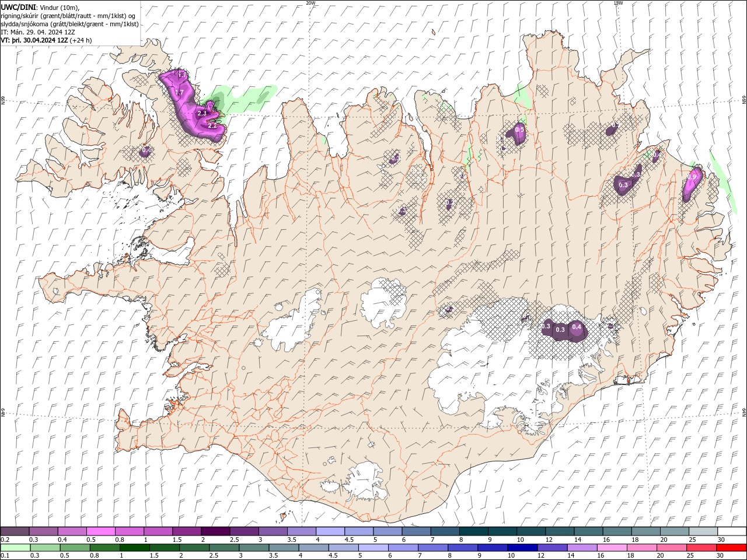The height and width of the screenshot is (560, 747).
Task: Pick the 12 swatch in upper snow scale
Action: tap(560, 531)
